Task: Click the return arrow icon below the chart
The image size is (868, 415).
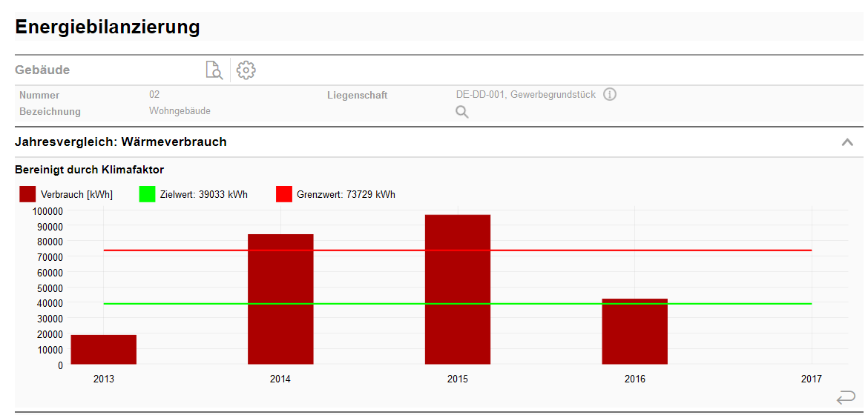Action: (x=845, y=397)
